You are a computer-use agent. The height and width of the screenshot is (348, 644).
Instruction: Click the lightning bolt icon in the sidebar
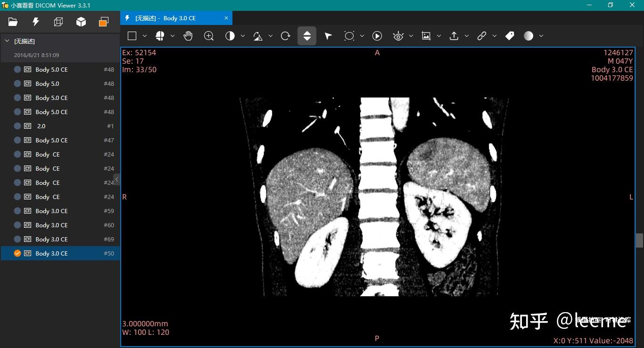[35, 22]
